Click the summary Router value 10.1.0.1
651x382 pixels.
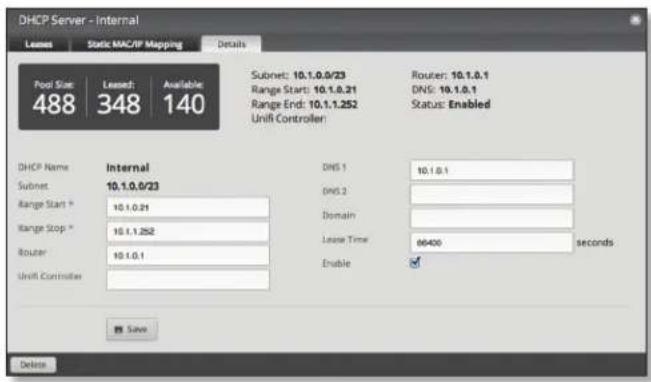470,75
